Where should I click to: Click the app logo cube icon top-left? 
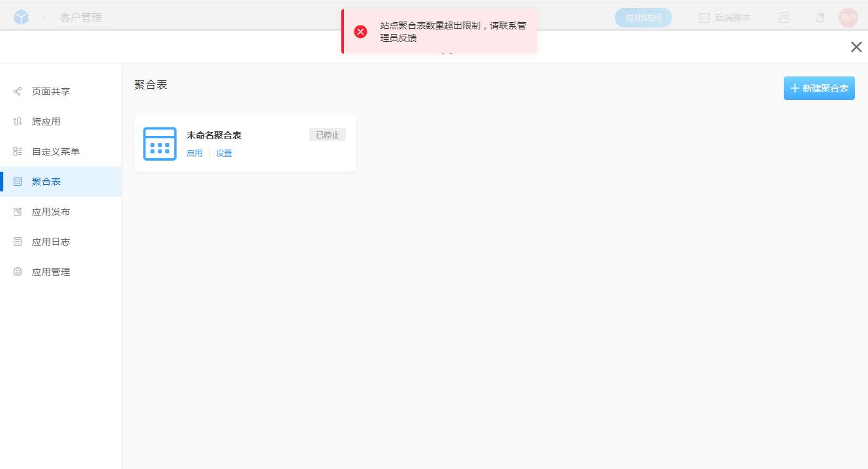coord(20,17)
